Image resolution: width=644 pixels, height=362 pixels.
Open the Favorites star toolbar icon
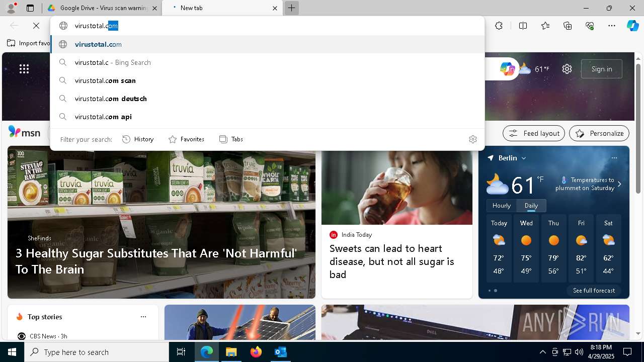click(x=545, y=26)
